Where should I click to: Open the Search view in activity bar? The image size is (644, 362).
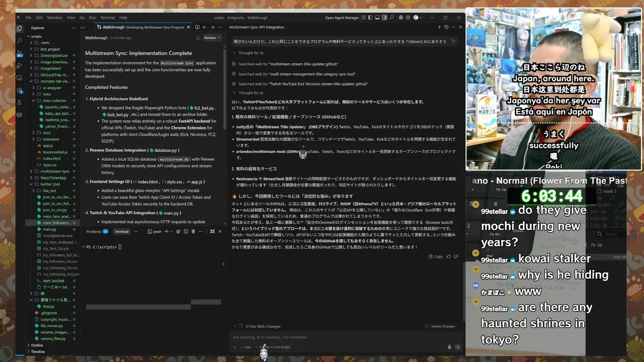point(20,41)
